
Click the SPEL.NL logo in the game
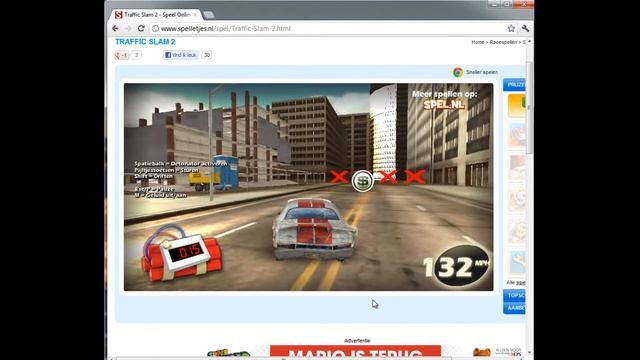(444, 105)
